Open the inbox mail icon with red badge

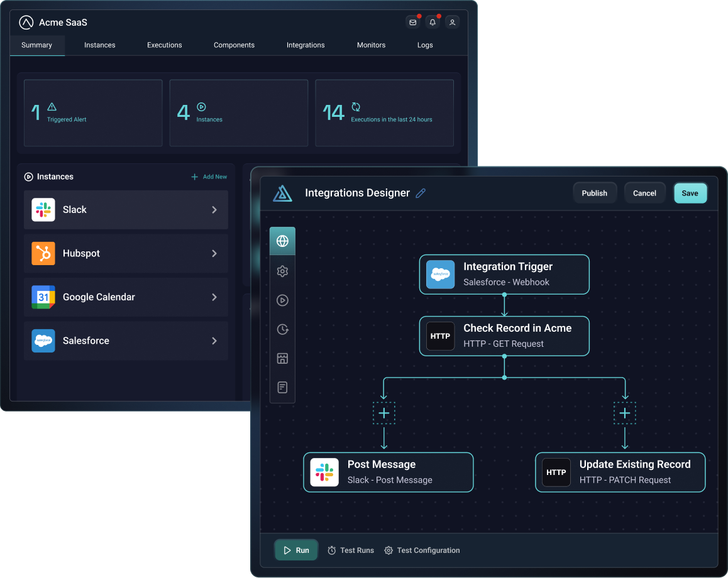pos(412,22)
